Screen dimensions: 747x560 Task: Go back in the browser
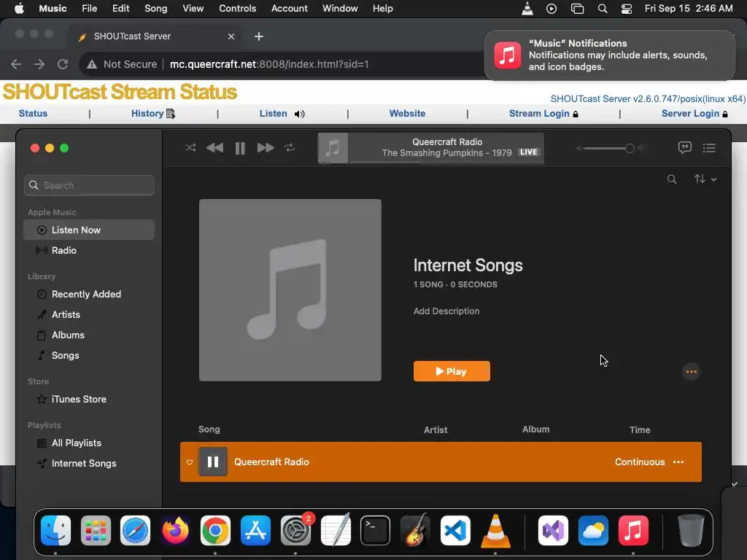(16, 64)
